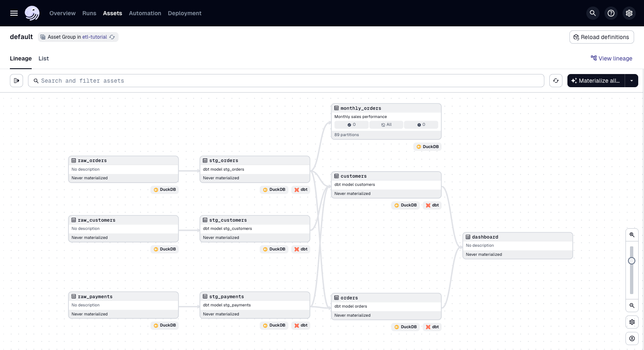Open the Automation section

(x=145, y=13)
